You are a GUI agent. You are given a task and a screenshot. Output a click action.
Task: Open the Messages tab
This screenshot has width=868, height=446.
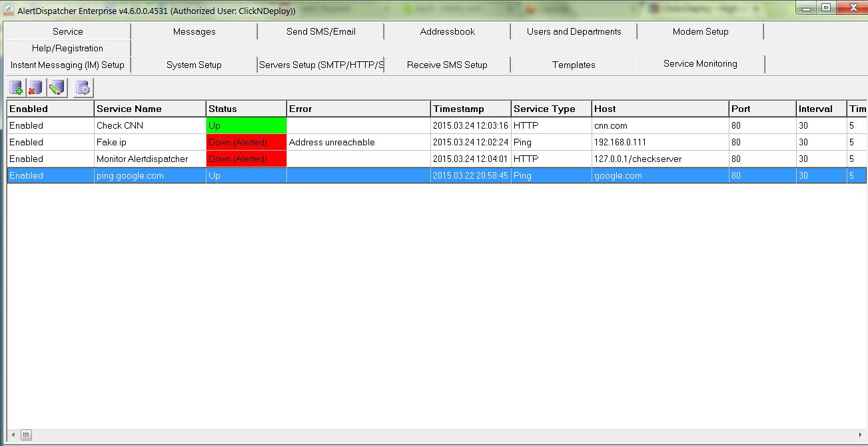point(194,31)
